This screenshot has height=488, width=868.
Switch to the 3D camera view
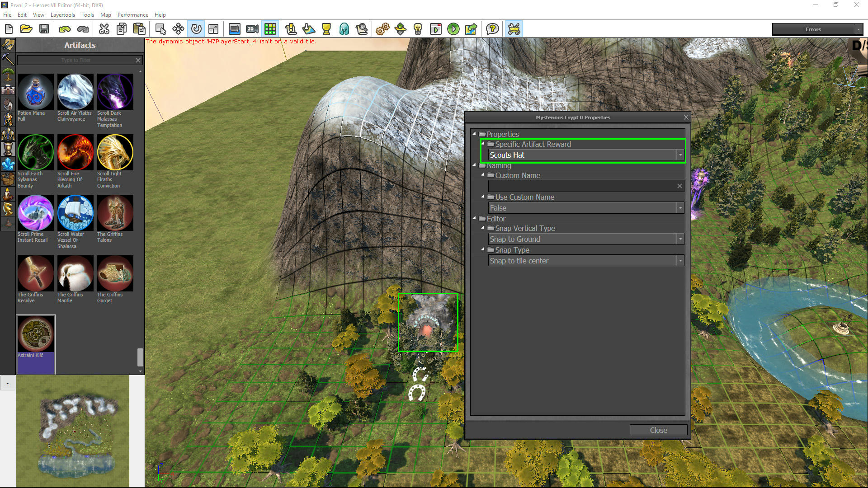[x=234, y=29]
